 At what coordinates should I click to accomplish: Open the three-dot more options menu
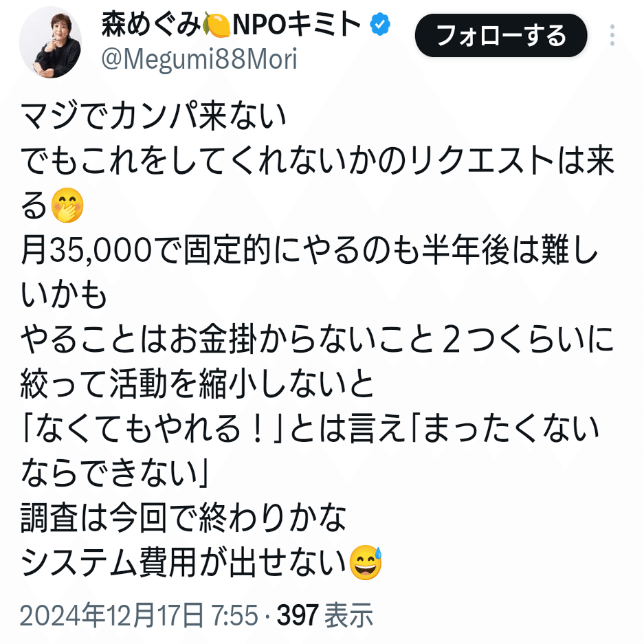(612, 35)
